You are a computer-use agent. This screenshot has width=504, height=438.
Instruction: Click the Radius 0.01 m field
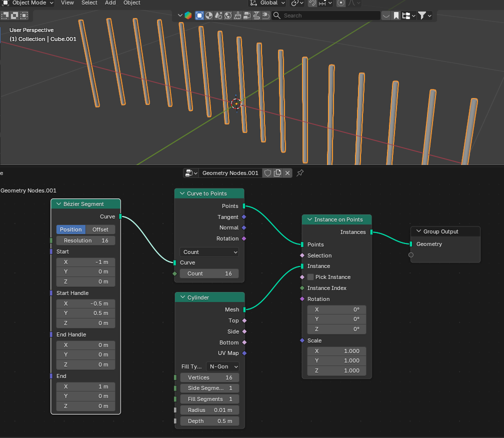coord(209,410)
